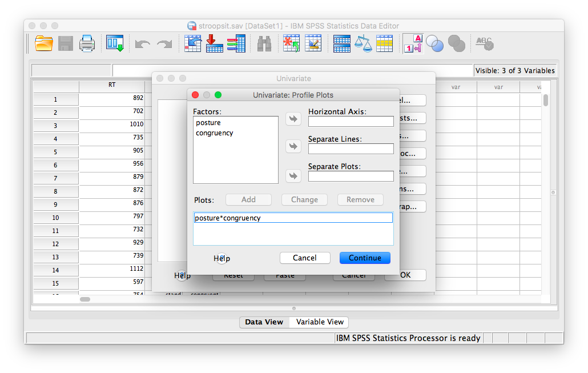This screenshot has width=588, height=373.
Task: Click 'IBM SPSS Statistics Processor is ready' status
Action: (x=408, y=338)
